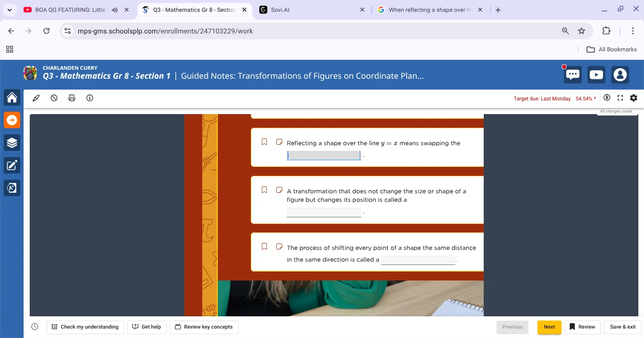Click the blank field for the translation question

418,260
